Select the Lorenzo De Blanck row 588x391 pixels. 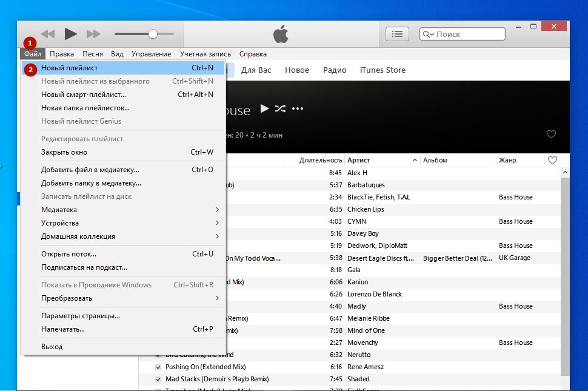393,294
